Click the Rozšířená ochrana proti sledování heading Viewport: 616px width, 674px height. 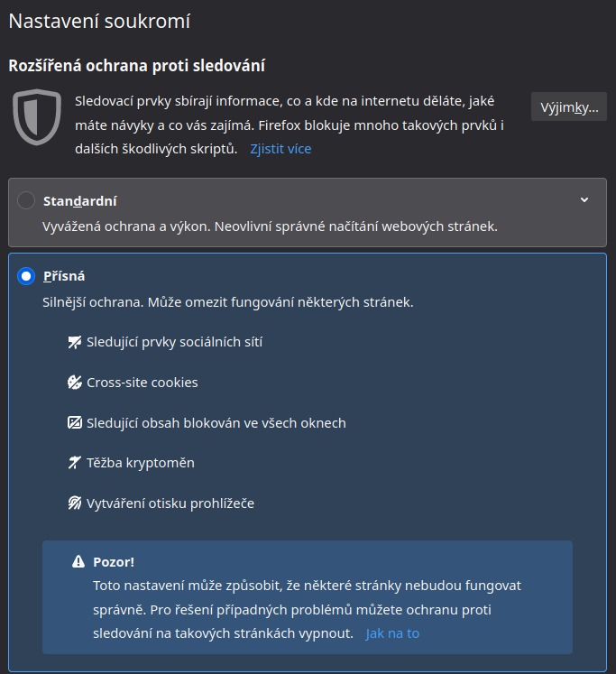[136, 66]
